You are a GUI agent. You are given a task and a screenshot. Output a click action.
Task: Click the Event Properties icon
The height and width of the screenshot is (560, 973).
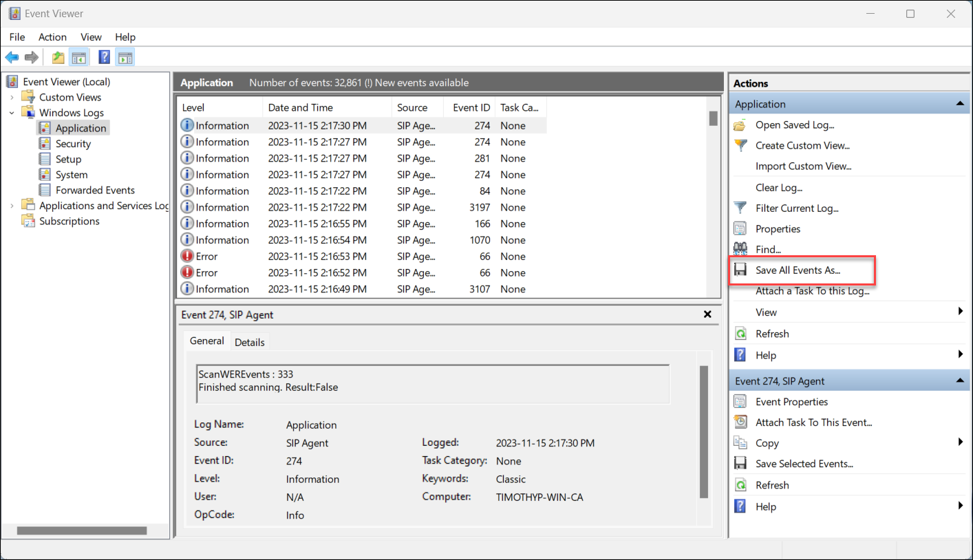point(740,402)
